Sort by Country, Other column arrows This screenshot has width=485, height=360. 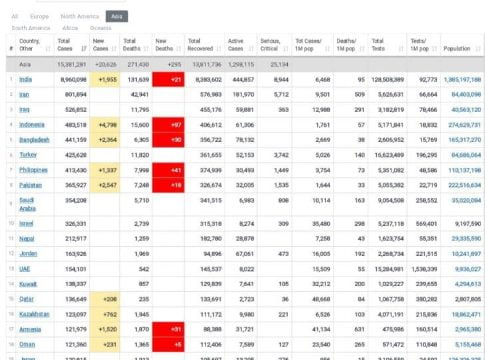[48, 49]
